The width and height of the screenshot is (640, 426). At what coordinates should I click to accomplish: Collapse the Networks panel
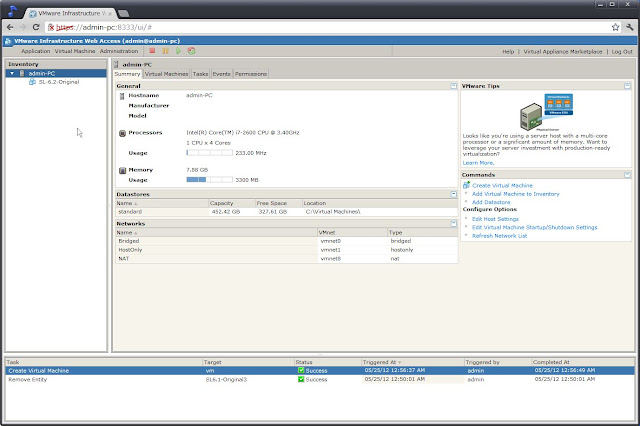(453, 224)
